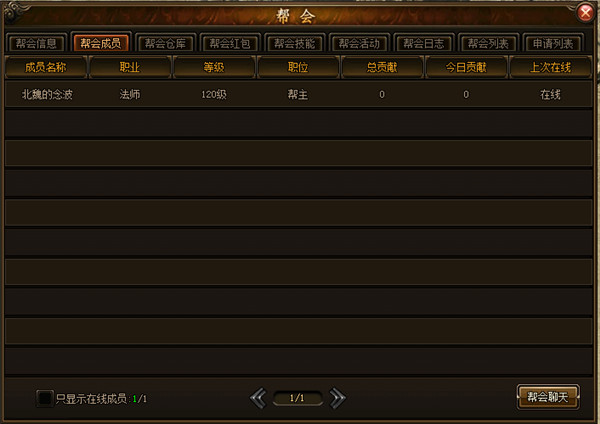Sort by 等级 column header
This screenshot has width=600, height=424.
pos(214,67)
